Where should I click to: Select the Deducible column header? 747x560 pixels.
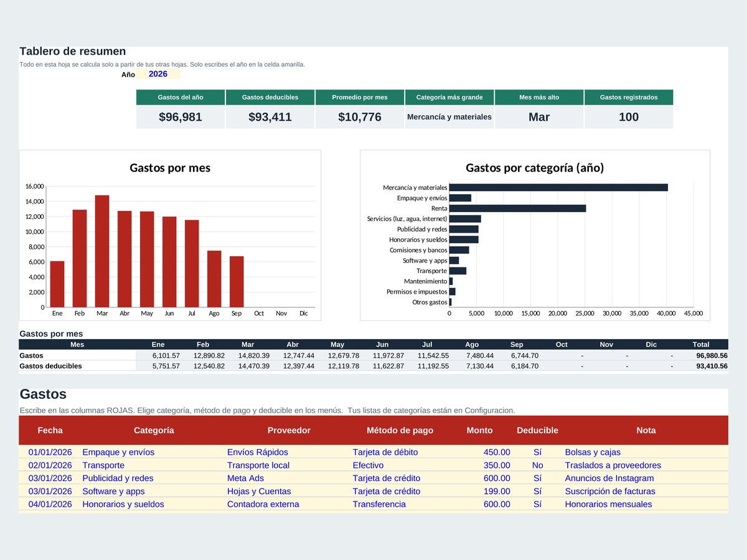pos(537,430)
